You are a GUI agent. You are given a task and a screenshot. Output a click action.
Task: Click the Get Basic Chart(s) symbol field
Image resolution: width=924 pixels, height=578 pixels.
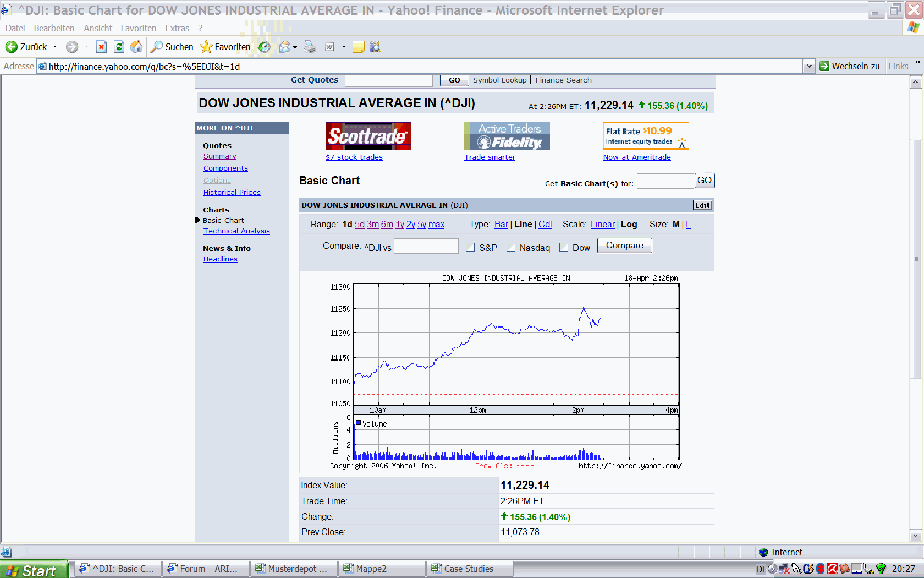(665, 181)
